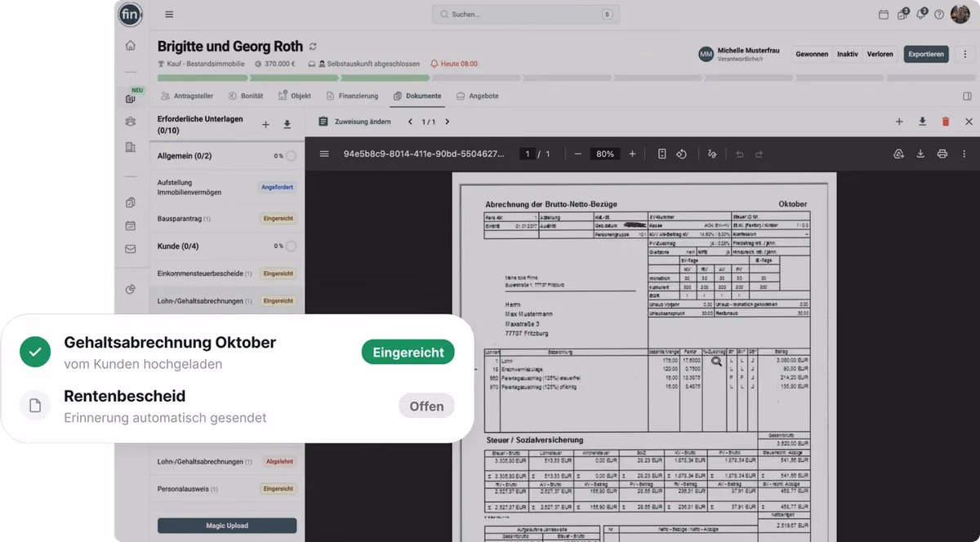This screenshot has width=980, height=542.
Task: Click the fit to page icon
Action: (x=661, y=153)
